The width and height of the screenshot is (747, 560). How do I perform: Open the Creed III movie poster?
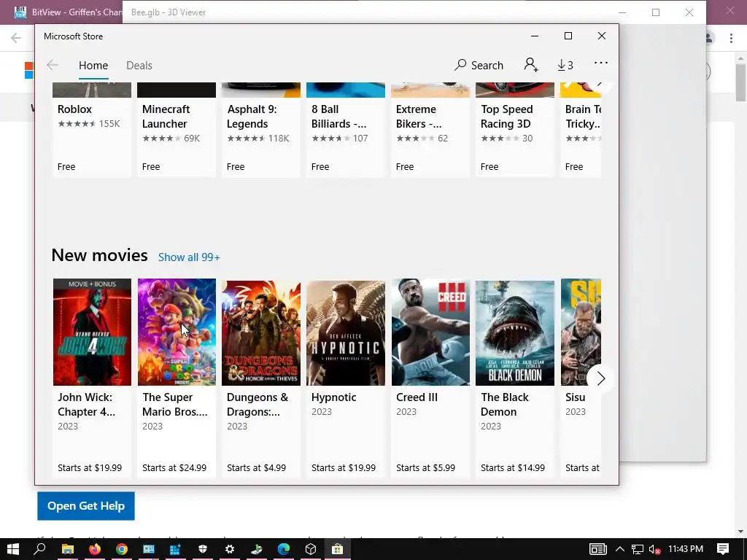430,332
